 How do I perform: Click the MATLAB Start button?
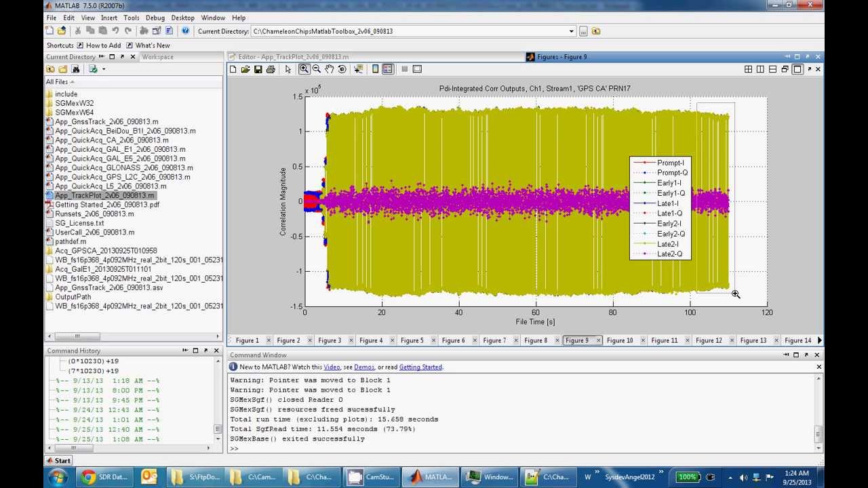click(x=58, y=460)
